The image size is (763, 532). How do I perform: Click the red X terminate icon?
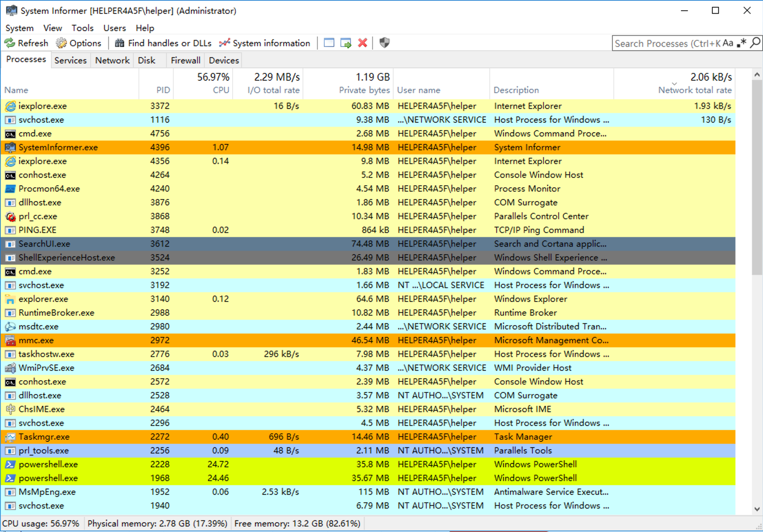click(x=363, y=43)
